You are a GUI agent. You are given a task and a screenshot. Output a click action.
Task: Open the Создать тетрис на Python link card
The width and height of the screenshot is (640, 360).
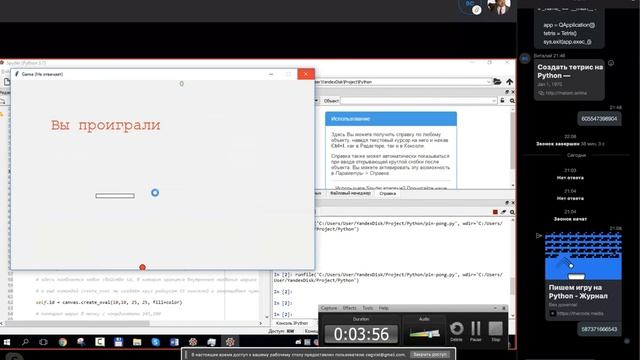[569, 80]
